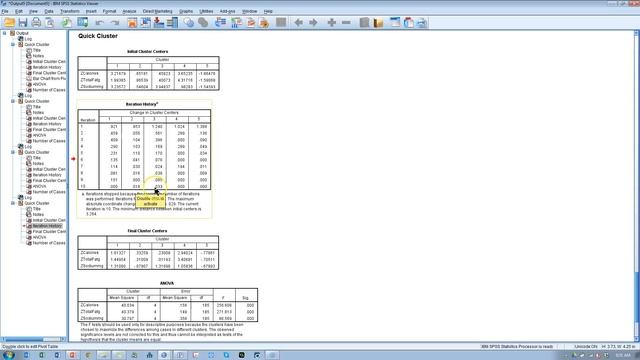Collapse the Output root node expander
This screenshot has width=640, height=360.
pos(4,33)
